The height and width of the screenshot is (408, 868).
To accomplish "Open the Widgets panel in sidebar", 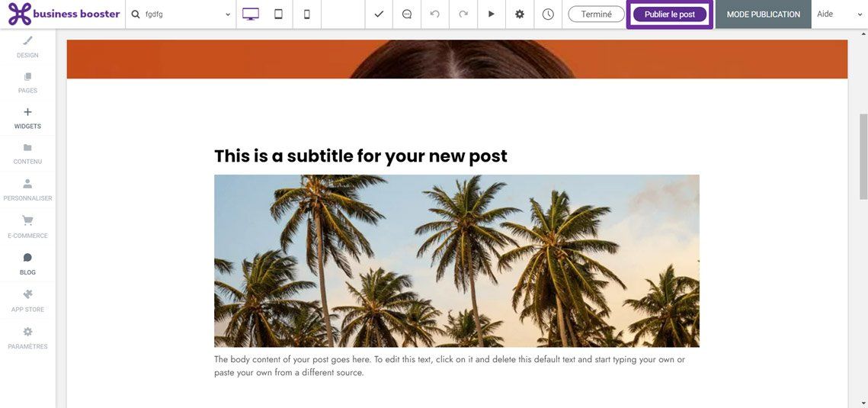I will coord(27,118).
